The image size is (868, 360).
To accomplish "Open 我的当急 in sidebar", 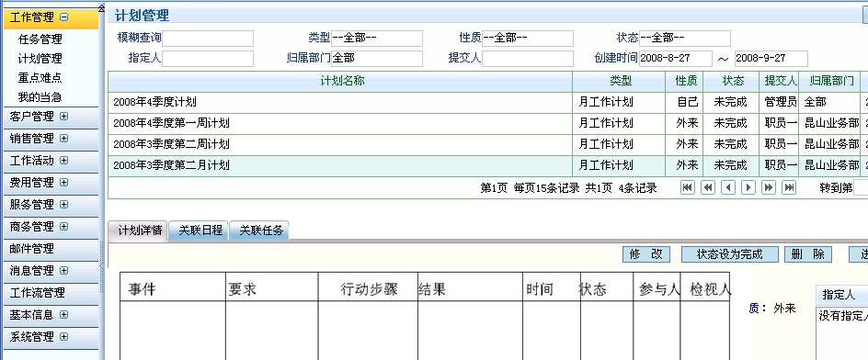I will [x=40, y=97].
